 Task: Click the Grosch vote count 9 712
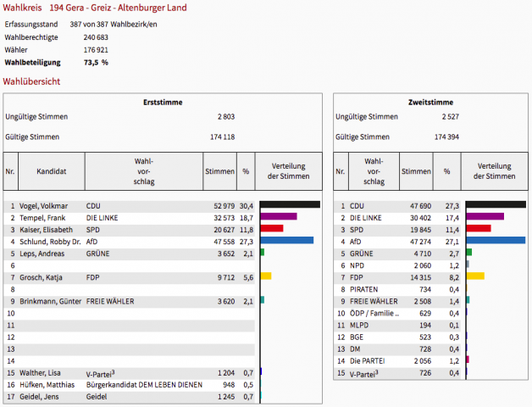point(226,277)
